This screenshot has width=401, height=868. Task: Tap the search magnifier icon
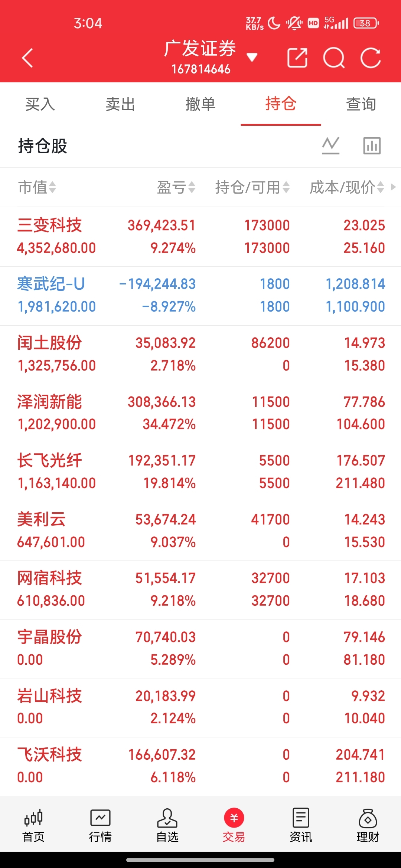[334, 58]
